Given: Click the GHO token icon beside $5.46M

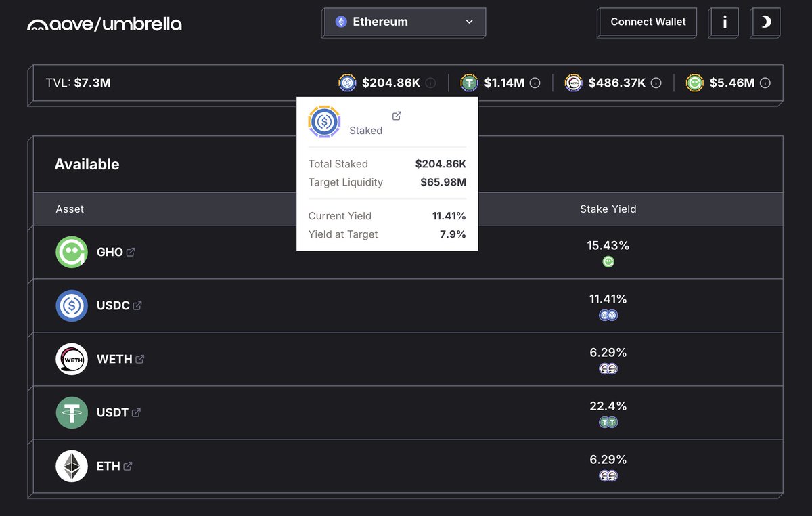Looking at the screenshot, I should (694, 83).
